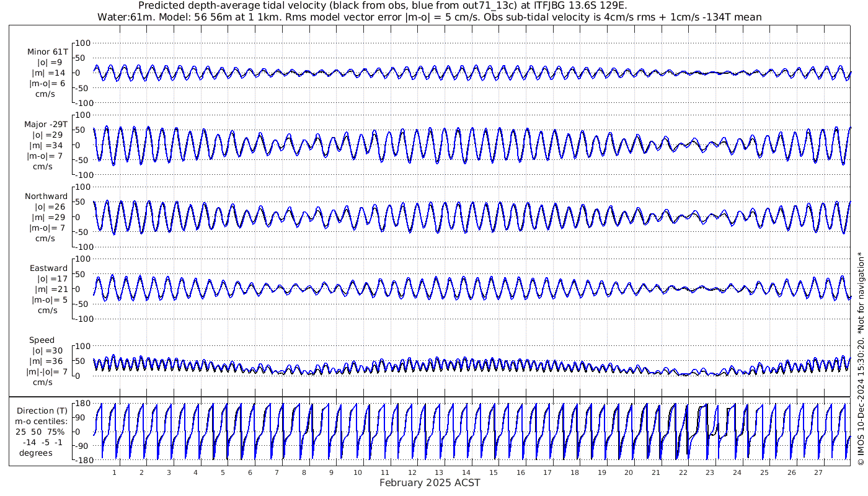Click the "25 50 75%" centile header
The height and width of the screenshot is (496, 868).
(40, 432)
